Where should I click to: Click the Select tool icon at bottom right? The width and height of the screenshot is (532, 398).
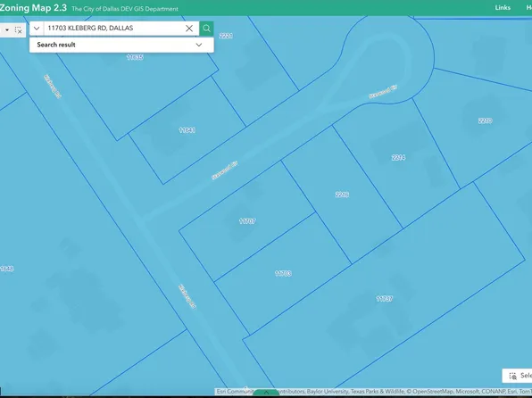512,376
